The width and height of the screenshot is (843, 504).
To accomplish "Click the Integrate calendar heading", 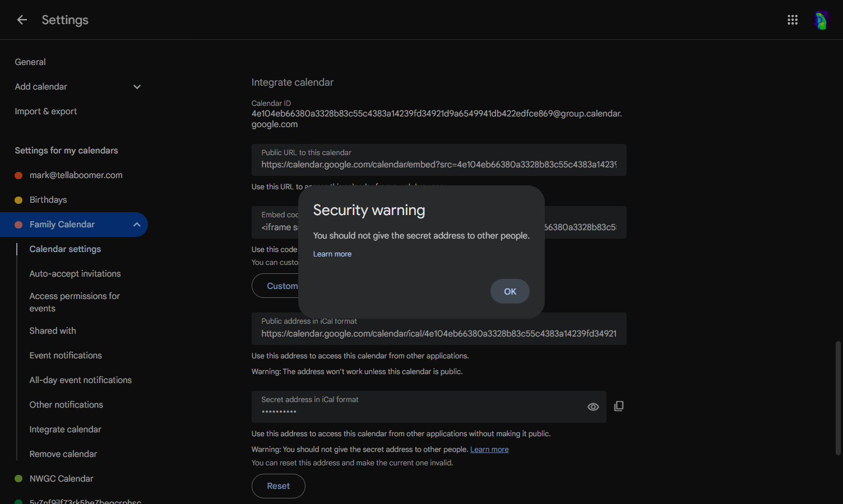I will tap(293, 82).
